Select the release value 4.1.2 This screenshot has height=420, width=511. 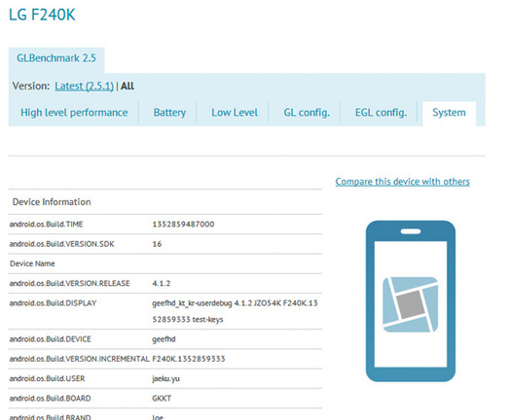click(x=162, y=284)
